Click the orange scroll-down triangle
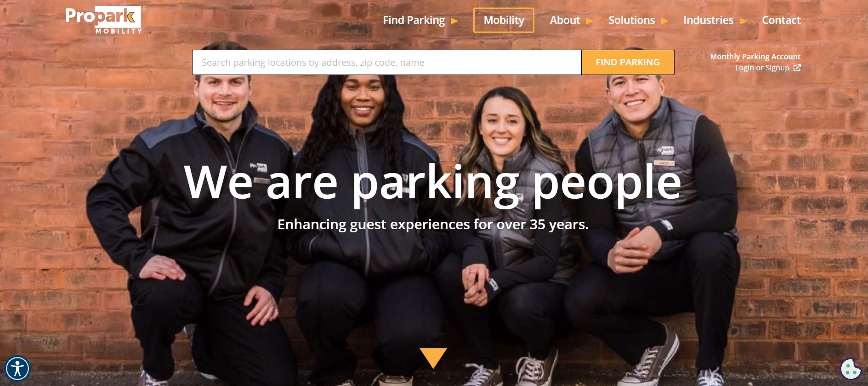The width and height of the screenshot is (868, 386). point(433,358)
